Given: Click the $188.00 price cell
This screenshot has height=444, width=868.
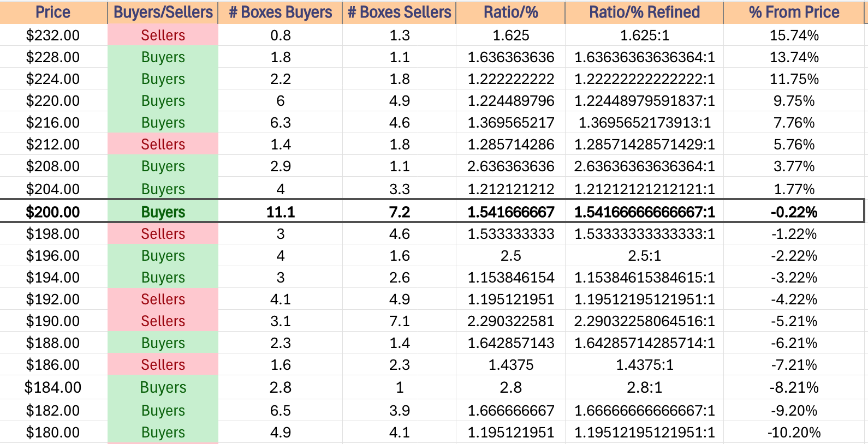Looking at the screenshot, I should pyautogui.click(x=53, y=343).
